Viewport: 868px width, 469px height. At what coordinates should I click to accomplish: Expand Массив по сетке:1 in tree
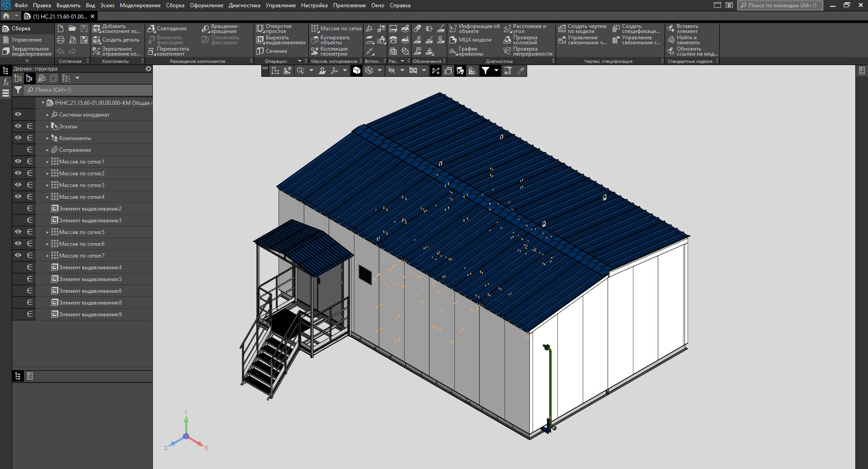click(x=47, y=162)
